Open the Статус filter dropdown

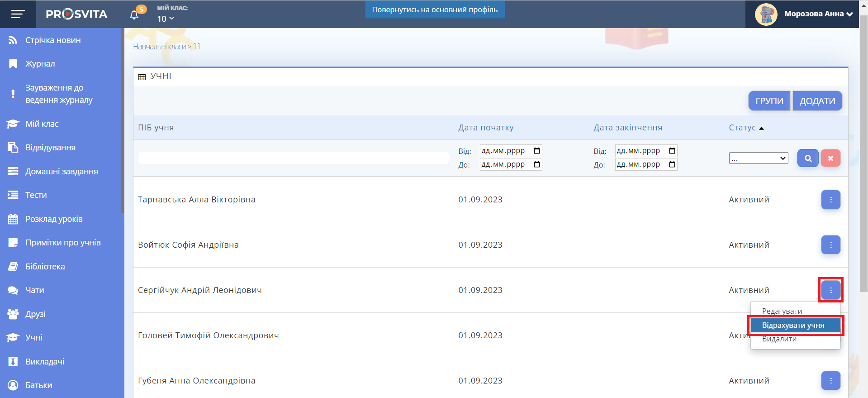[758, 158]
